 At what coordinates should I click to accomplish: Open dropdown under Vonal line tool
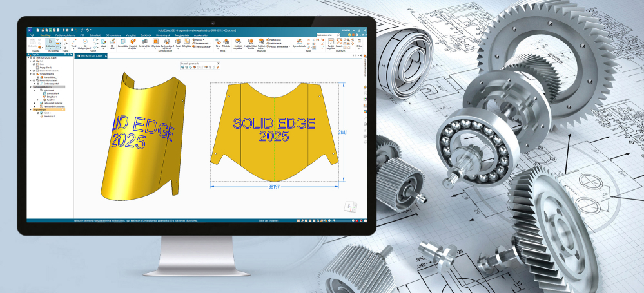click(x=74, y=48)
